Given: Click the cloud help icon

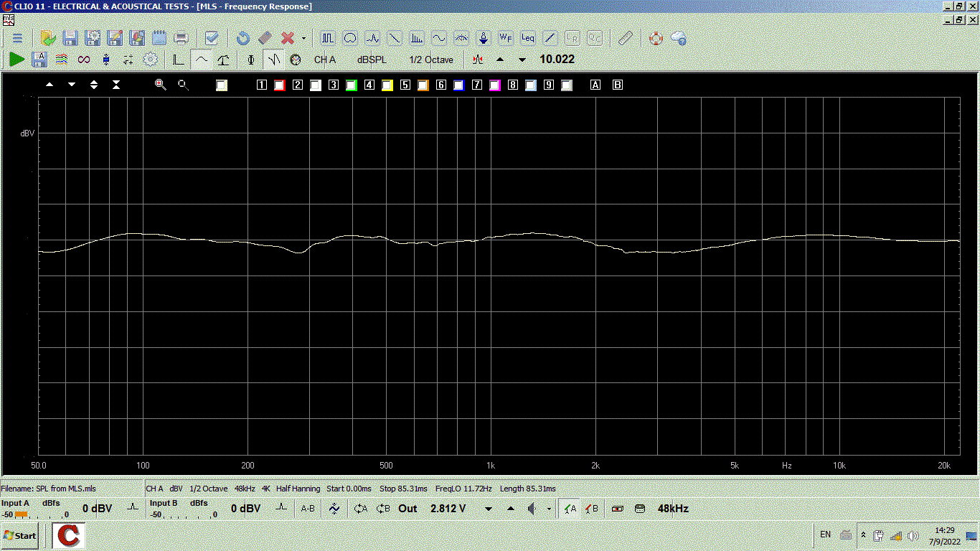Looking at the screenshot, I should click(x=679, y=38).
